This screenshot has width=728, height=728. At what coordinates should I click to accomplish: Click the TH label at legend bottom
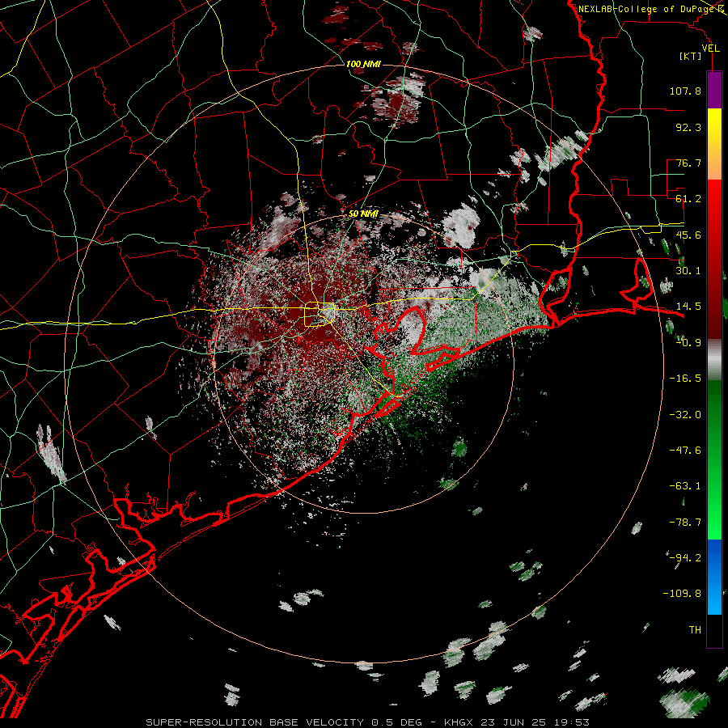click(x=695, y=630)
